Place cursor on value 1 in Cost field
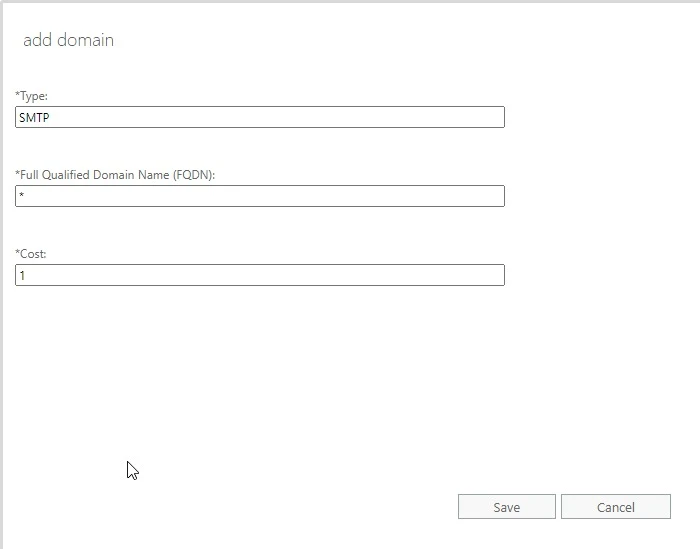The image size is (700, 549). [x=22, y=275]
